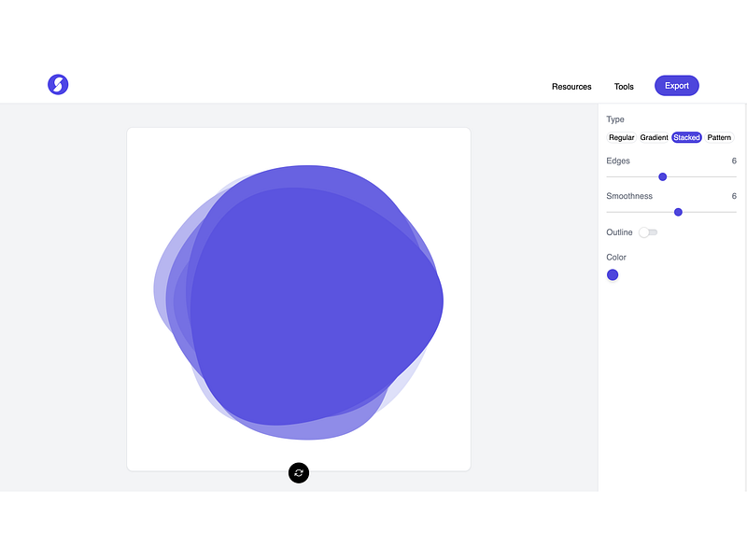
Task: Open the Tools menu
Action: click(624, 87)
